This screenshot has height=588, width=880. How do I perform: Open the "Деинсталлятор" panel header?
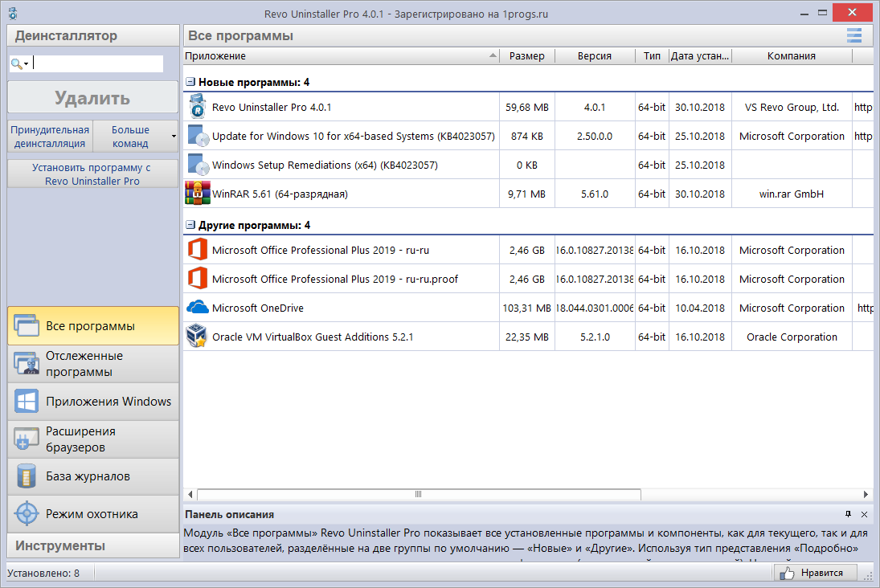pos(92,35)
